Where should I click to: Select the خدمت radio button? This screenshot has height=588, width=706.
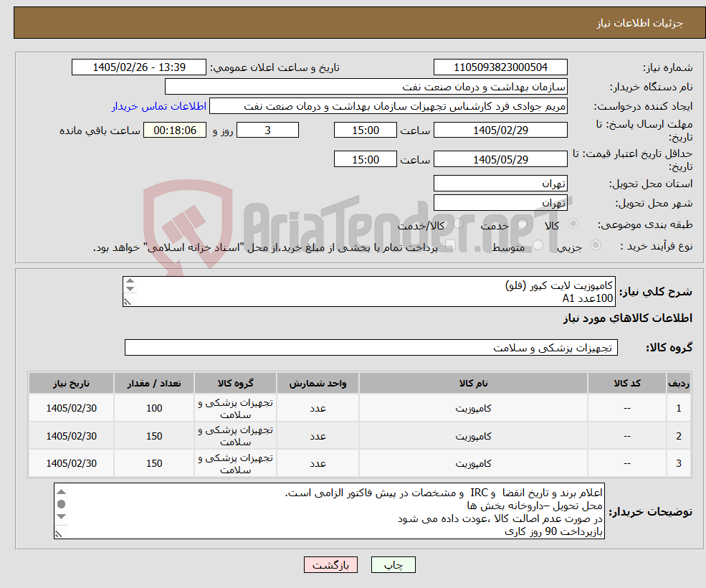tap(523, 224)
